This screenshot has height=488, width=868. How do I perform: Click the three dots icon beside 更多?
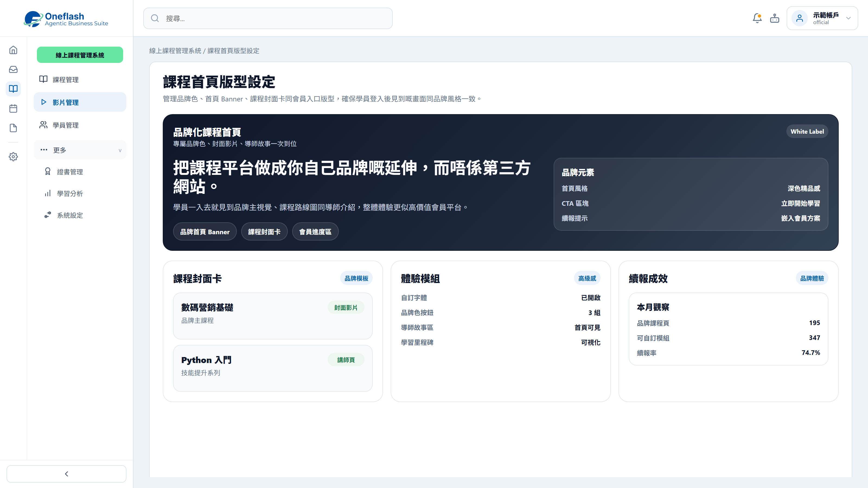coord(44,150)
